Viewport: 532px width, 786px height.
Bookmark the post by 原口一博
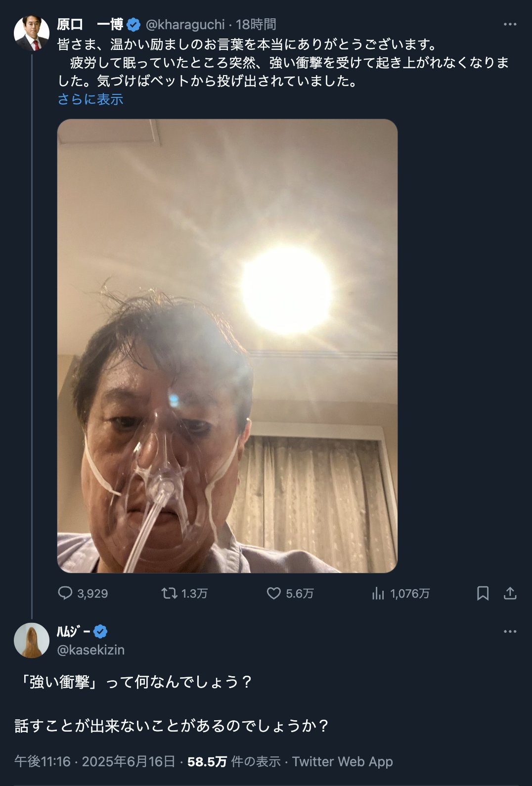click(483, 593)
